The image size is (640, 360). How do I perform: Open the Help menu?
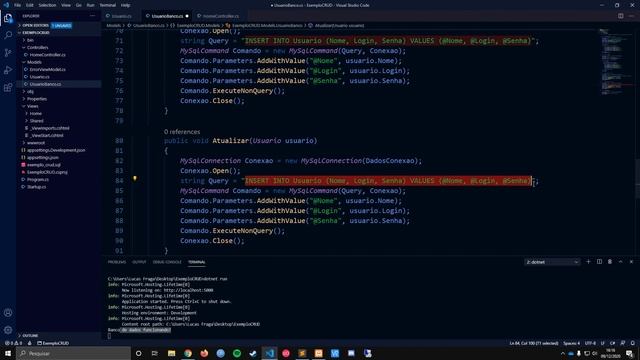(x=126, y=5)
